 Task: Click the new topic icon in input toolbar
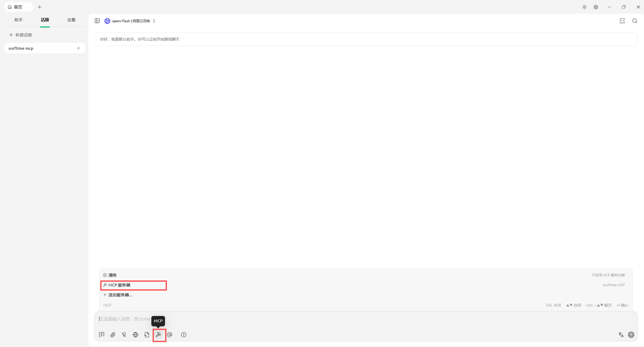[x=102, y=335]
